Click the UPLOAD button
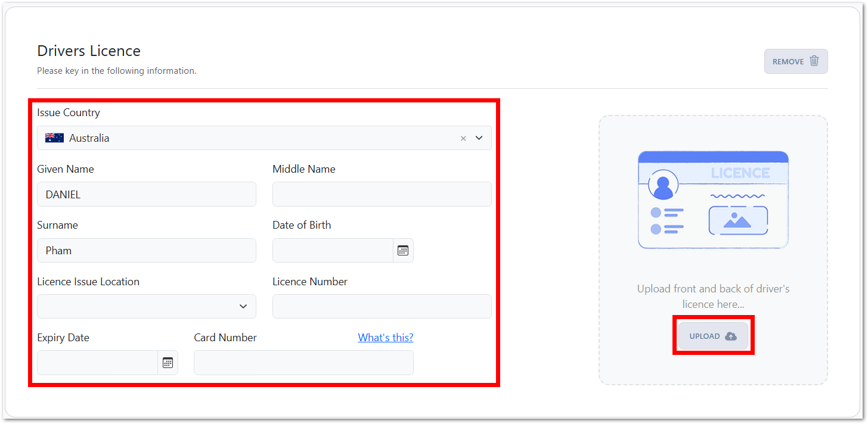Viewport: 868px width, 424px height. coord(713,336)
